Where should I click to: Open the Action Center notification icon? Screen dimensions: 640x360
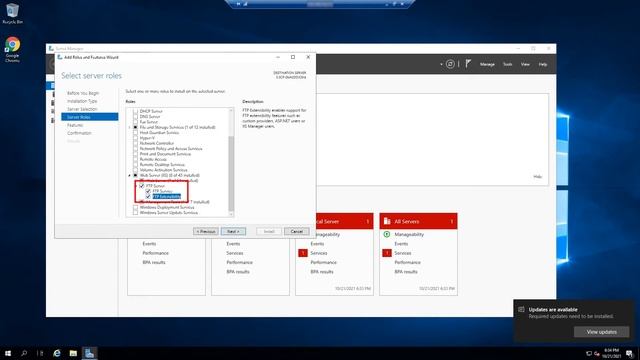click(630, 353)
